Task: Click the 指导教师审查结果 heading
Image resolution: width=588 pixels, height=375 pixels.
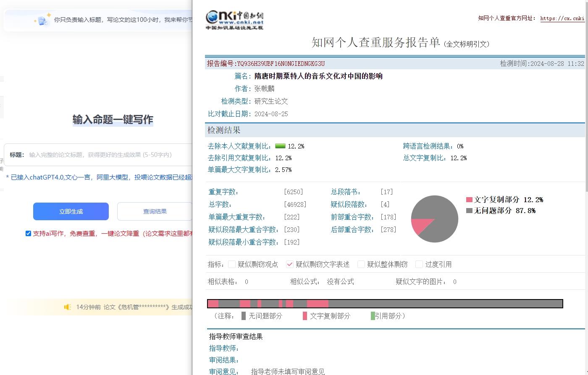Action: (x=236, y=336)
